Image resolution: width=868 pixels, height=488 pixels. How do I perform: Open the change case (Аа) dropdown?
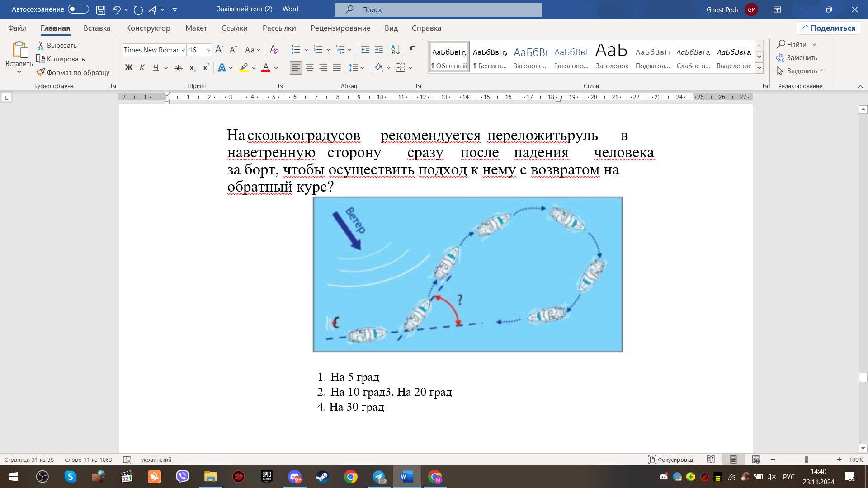pyautogui.click(x=252, y=50)
